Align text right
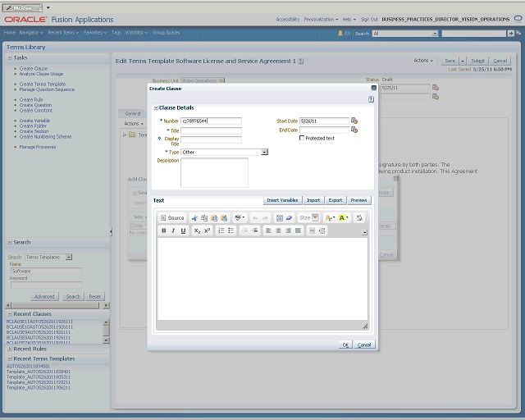The height and width of the screenshot is (420, 525). pos(288,231)
